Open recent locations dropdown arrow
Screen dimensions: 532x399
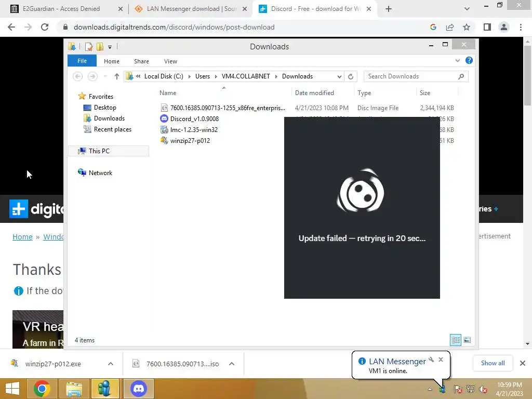(105, 76)
